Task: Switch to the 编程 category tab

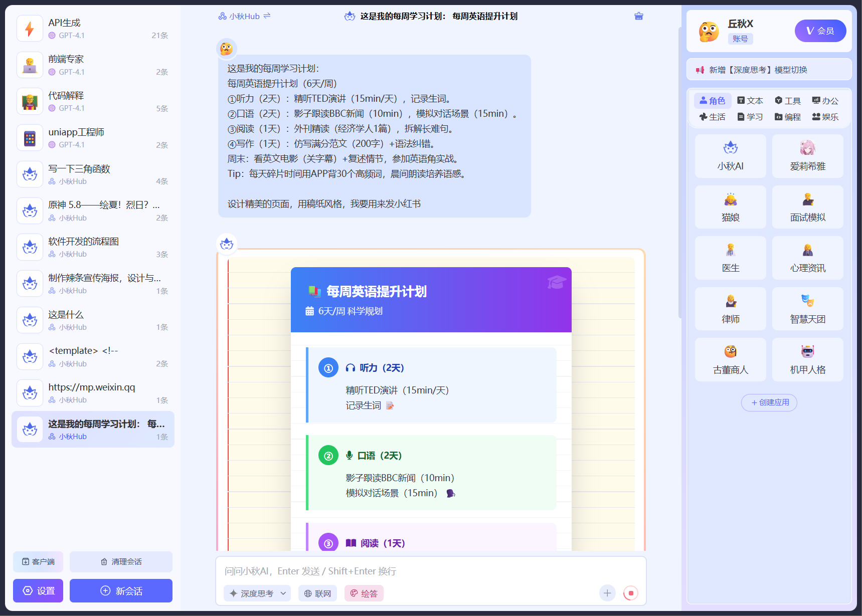Action: click(788, 117)
